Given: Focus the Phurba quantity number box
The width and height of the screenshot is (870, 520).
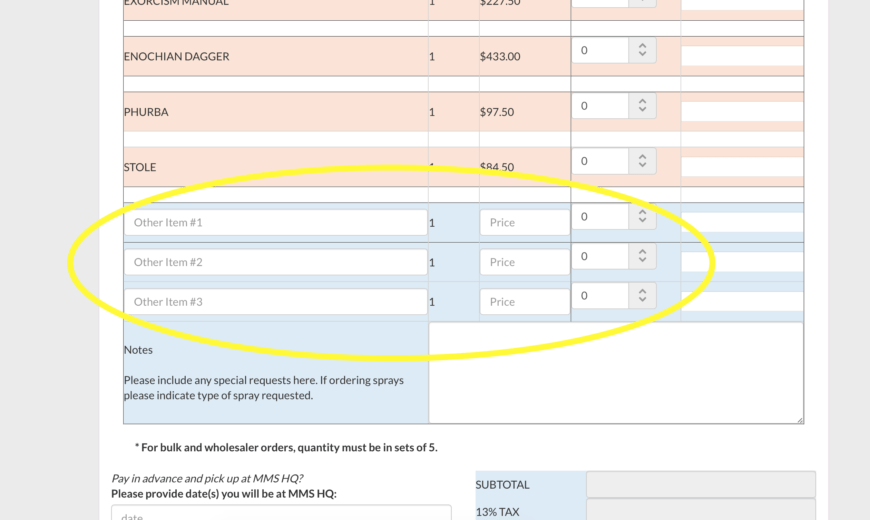Looking at the screenshot, I should [599, 106].
